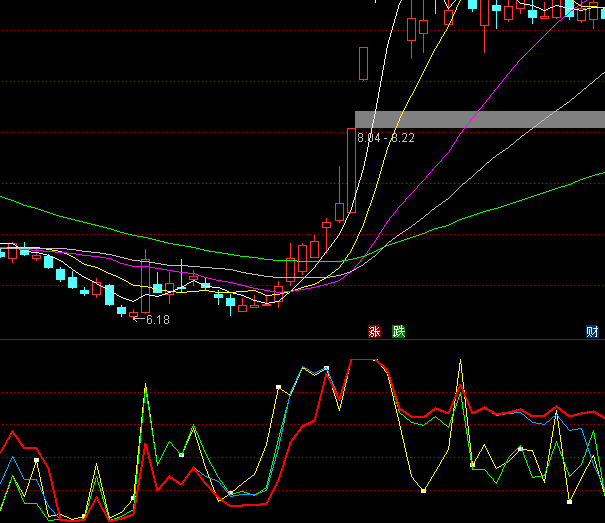Click the yellow square marker at far-right bottom
This screenshot has height=523, width=605.
coord(569,501)
